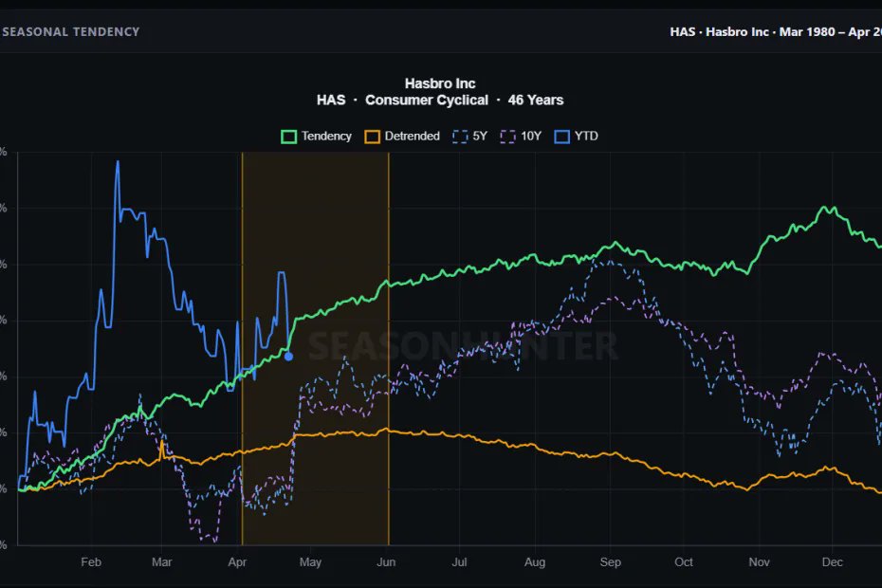Click the 'Jun' axis label
The height and width of the screenshot is (588, 882).
pos(386,562)
